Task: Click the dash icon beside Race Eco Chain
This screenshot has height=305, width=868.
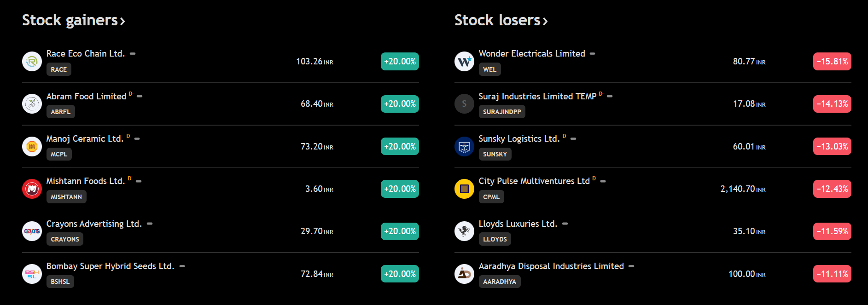Action: pyautogui.click(x=133, y=54)
